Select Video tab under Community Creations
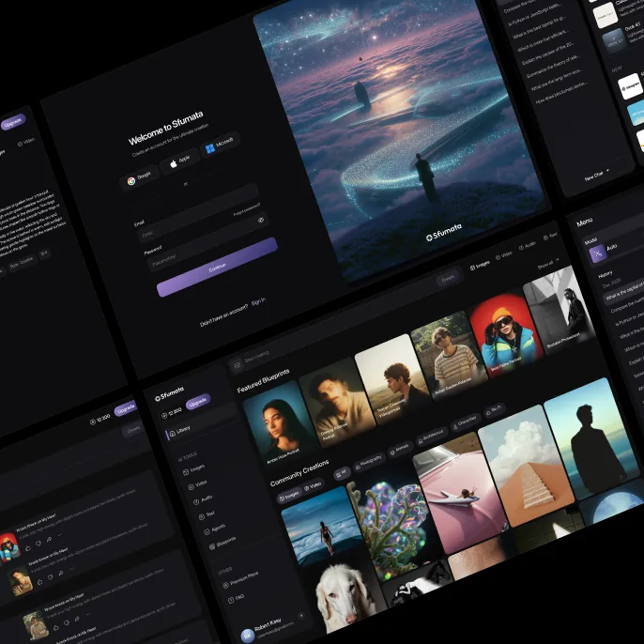The height and width of the screenshot is (644, 644). 313,486
